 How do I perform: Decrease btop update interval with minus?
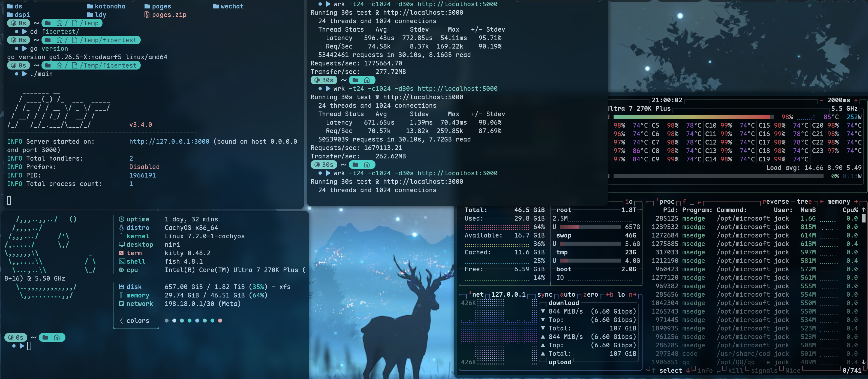click(821, 100)
